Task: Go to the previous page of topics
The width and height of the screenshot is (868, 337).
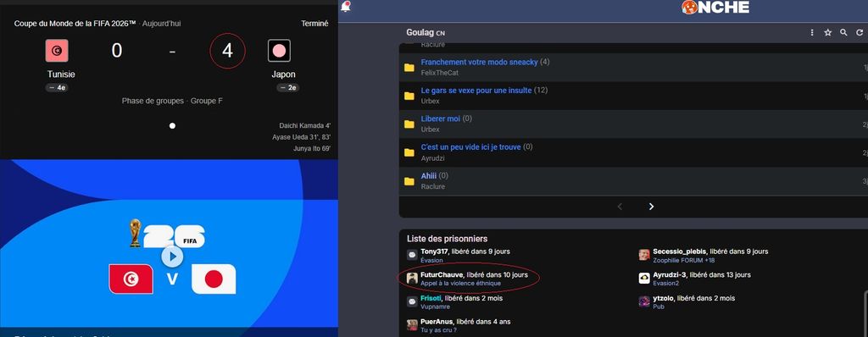Action: click(620, 207)
